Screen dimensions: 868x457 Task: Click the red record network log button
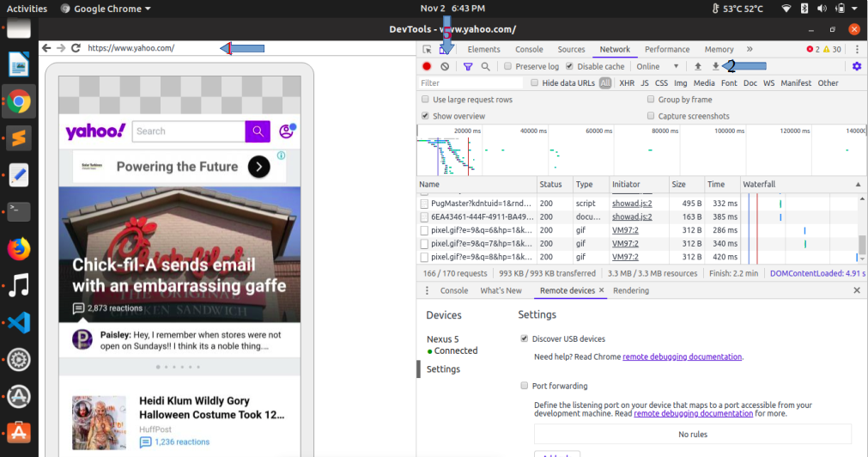click(426, 66)
